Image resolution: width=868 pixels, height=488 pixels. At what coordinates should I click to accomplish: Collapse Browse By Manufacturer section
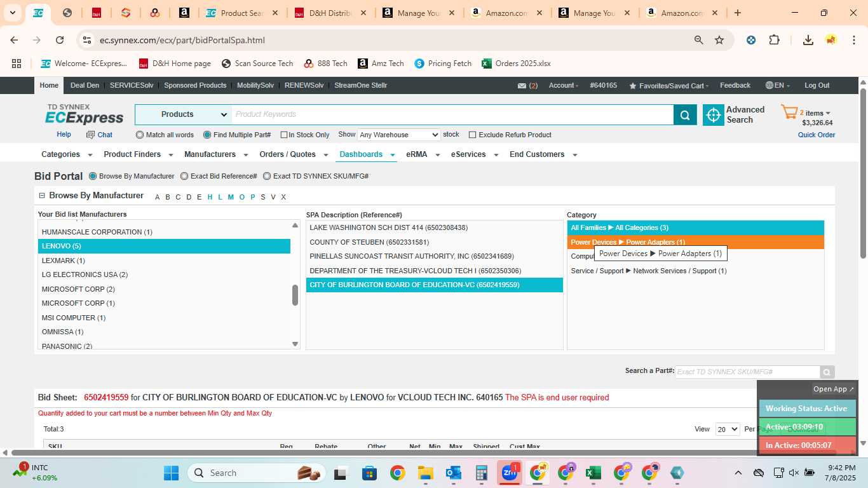[42, 196]
